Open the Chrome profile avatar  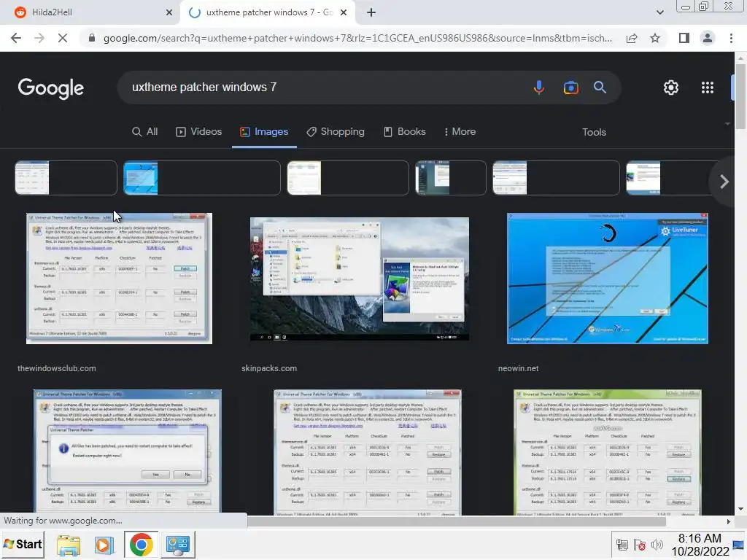(x=708, y=38)
